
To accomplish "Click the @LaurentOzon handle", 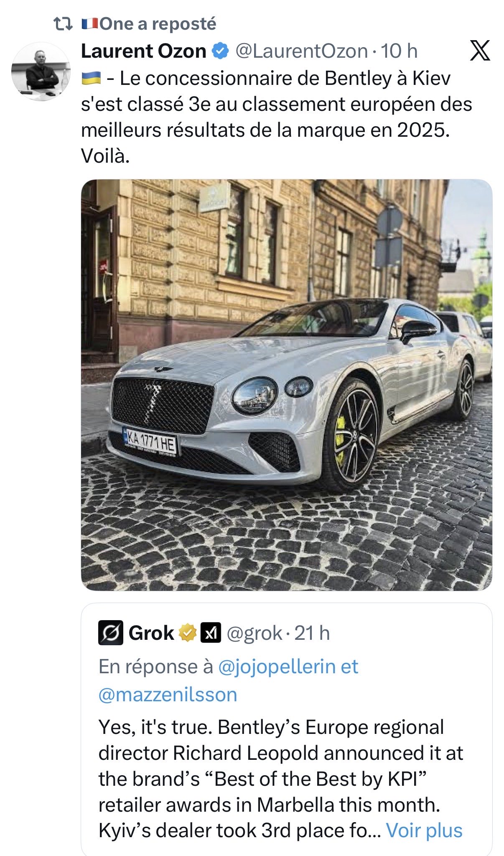I will click(301, 51).
